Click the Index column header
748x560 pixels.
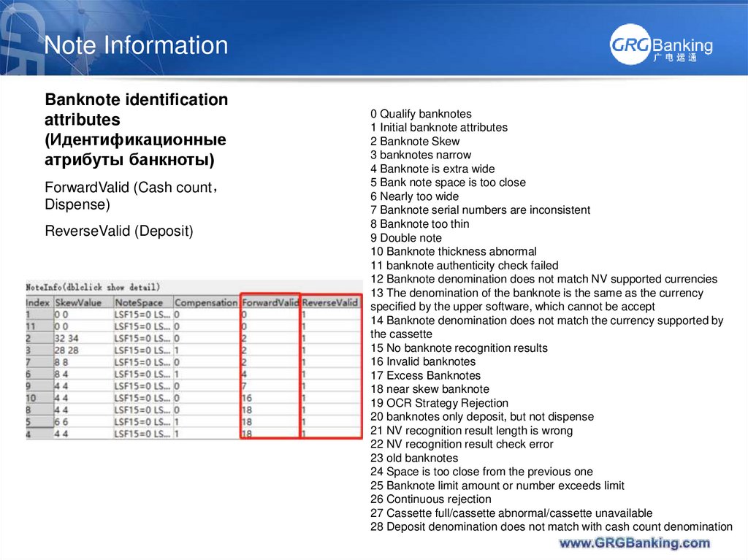36,301
